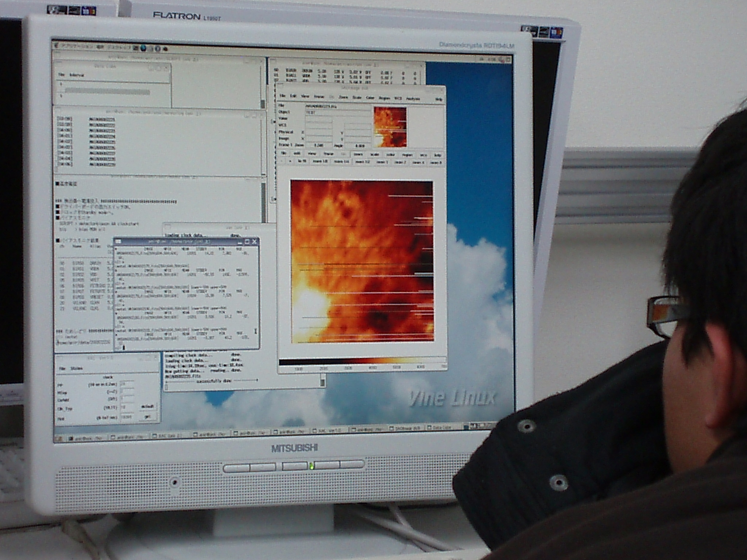Click the ds9 panner thumbnail image
Image resolution: width=747 pixels, height=560 pixels.
pos(390,127)
